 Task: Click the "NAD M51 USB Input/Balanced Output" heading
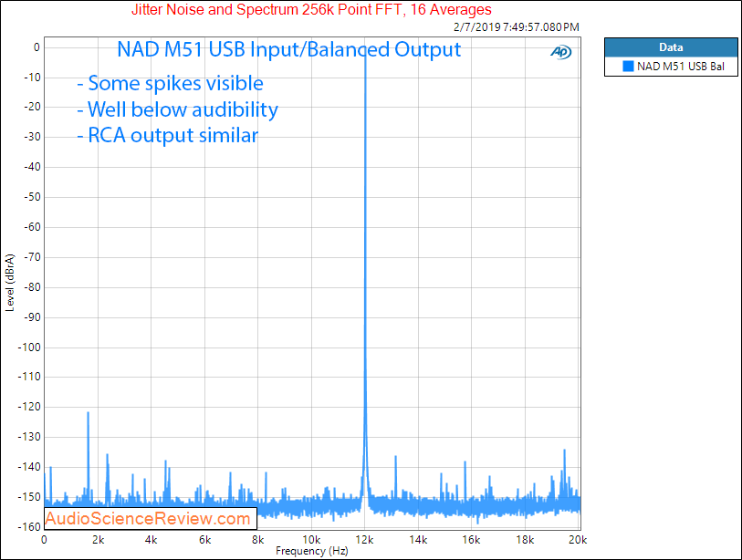point(288,49)
